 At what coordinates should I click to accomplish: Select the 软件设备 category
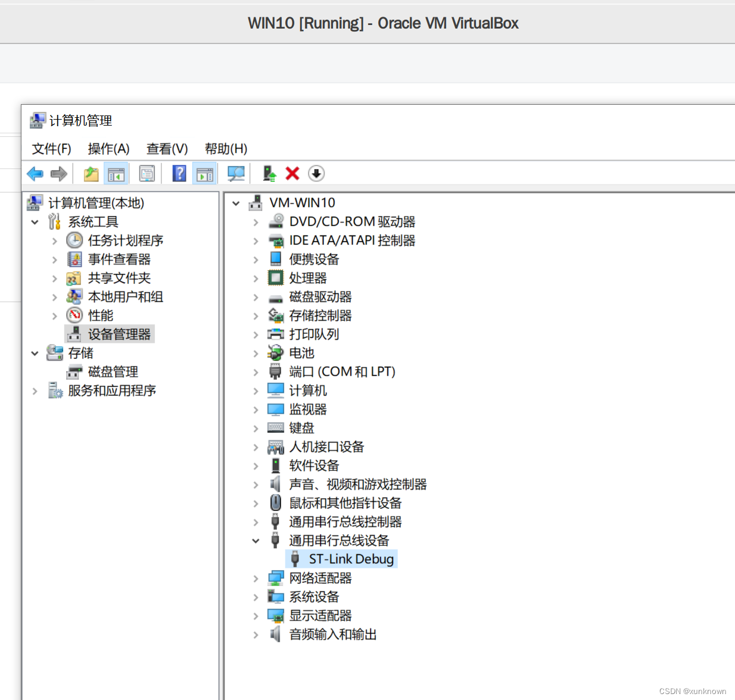coord(314,465)
